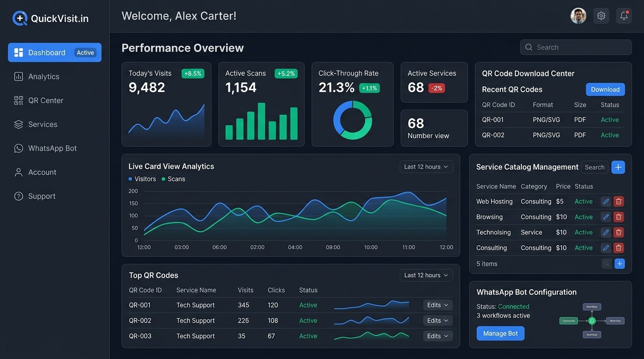This screenshot has height=359, width=644.
Task: Click the 68 Number view card
Action: [x=434, y=128]
